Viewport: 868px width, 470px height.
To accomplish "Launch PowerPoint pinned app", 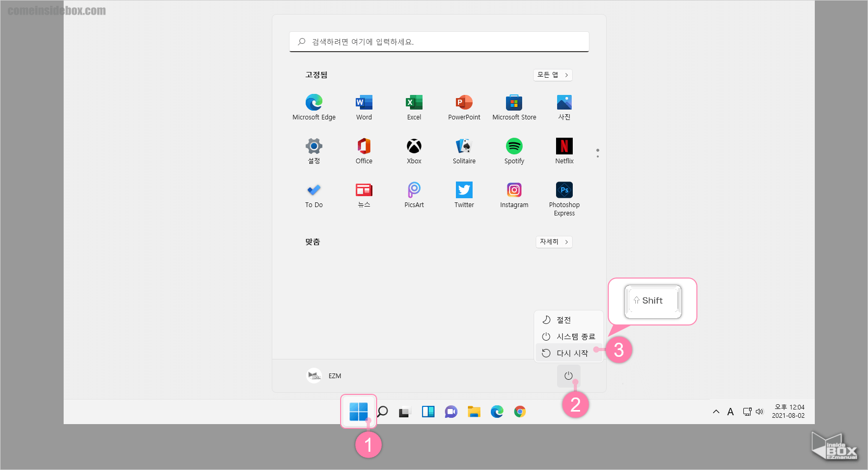I will tap(464, 107).
